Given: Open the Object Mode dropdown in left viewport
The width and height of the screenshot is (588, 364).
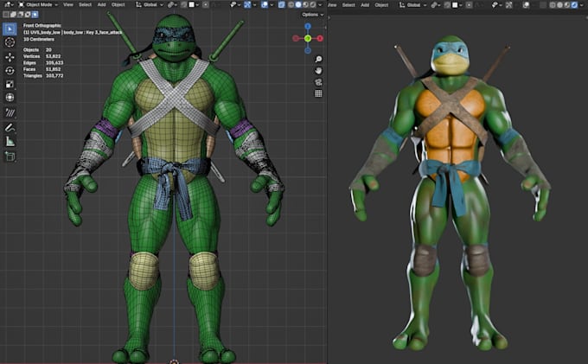Looking at the screenshot, I should 38,4.
